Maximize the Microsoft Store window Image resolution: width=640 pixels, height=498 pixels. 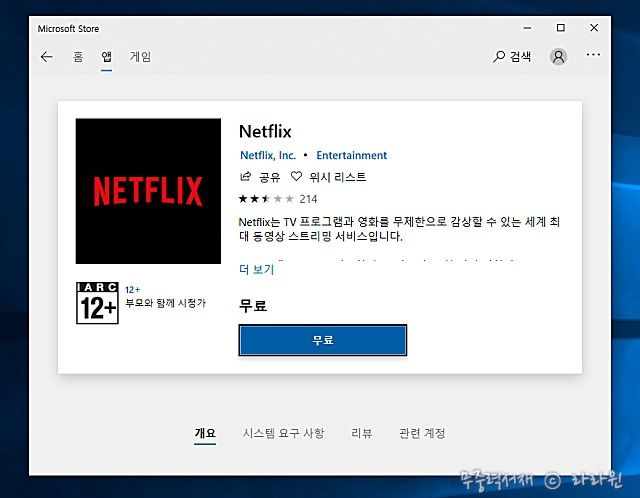561,28
